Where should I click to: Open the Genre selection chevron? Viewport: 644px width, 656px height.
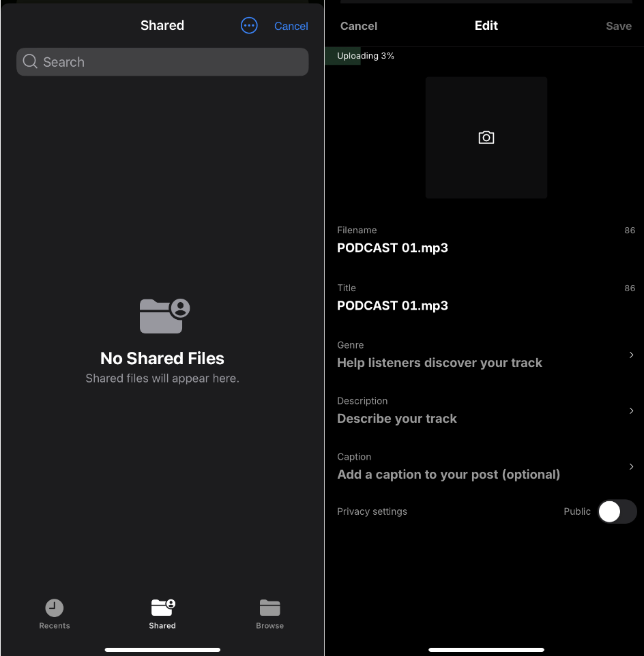tap(631, 355)
